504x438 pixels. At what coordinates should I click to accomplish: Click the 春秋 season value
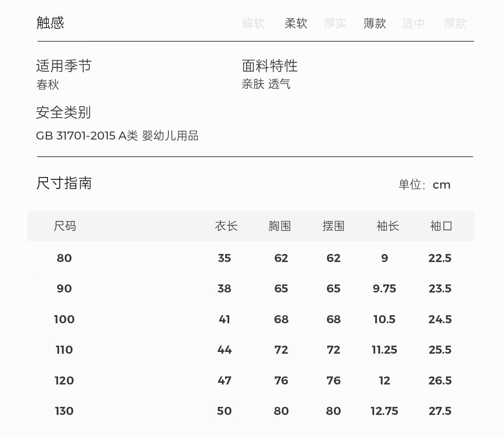tap(48, 85)
